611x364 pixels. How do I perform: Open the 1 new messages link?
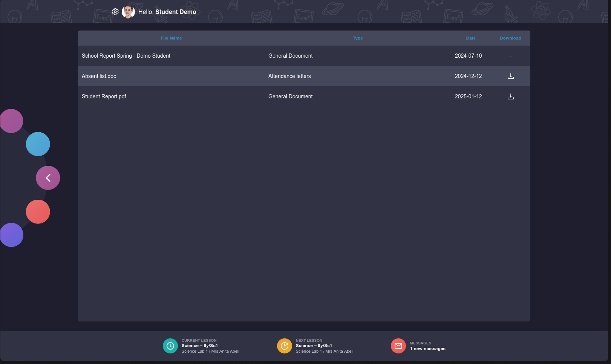tap(427, 349)
